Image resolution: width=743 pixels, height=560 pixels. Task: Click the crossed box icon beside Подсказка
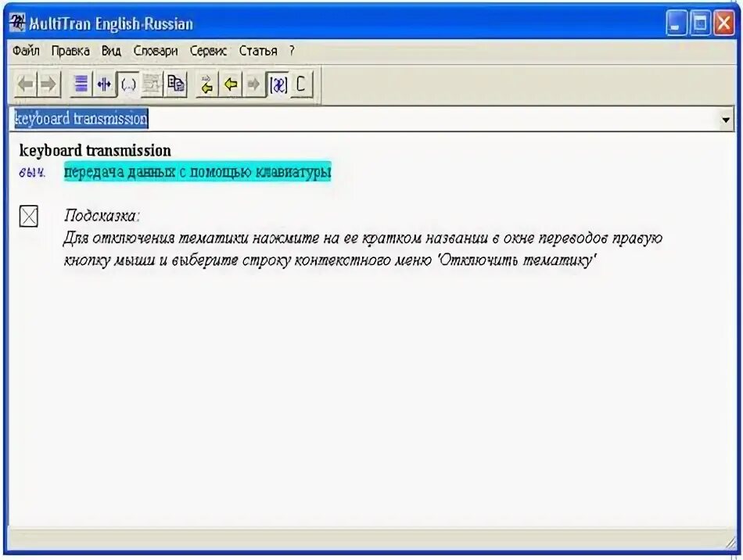(x=29, y=216)
